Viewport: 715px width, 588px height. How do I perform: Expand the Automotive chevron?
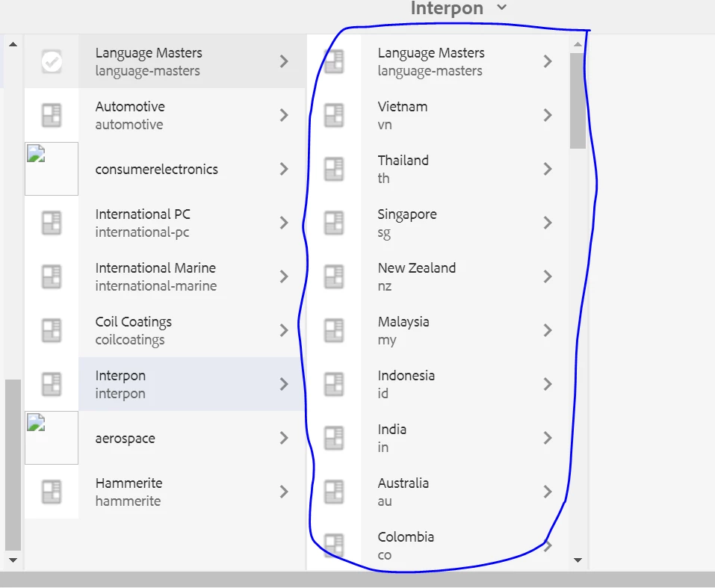click(x=284, y=115)
